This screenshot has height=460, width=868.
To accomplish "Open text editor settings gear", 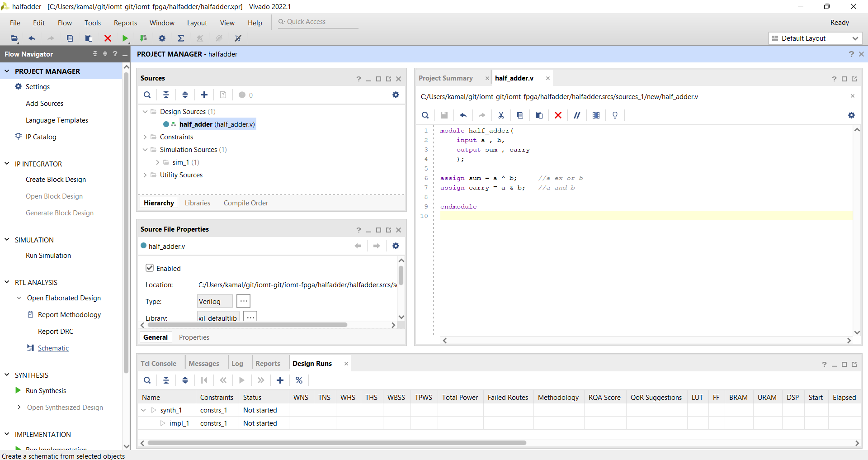I will point(851,115).
